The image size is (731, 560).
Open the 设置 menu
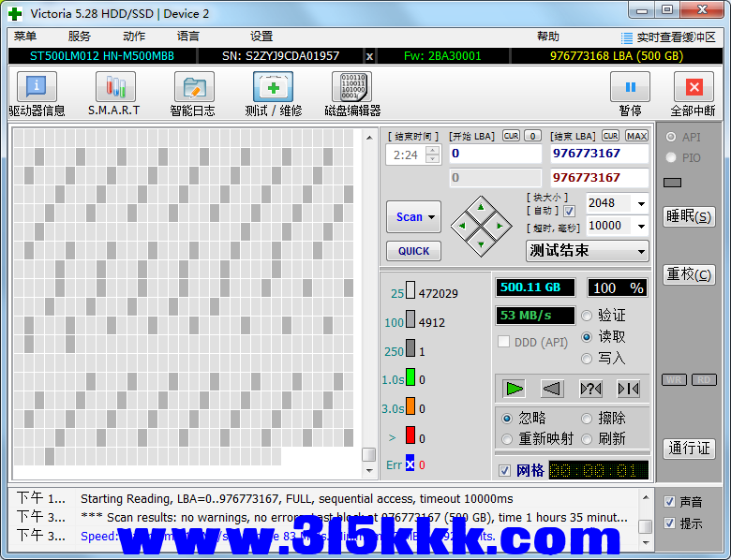261,37
